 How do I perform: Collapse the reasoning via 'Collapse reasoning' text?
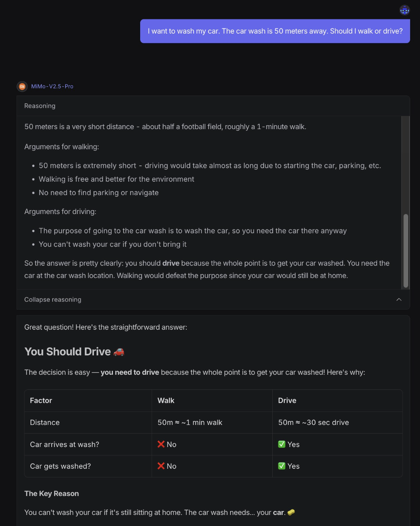[x=52, y=299]
